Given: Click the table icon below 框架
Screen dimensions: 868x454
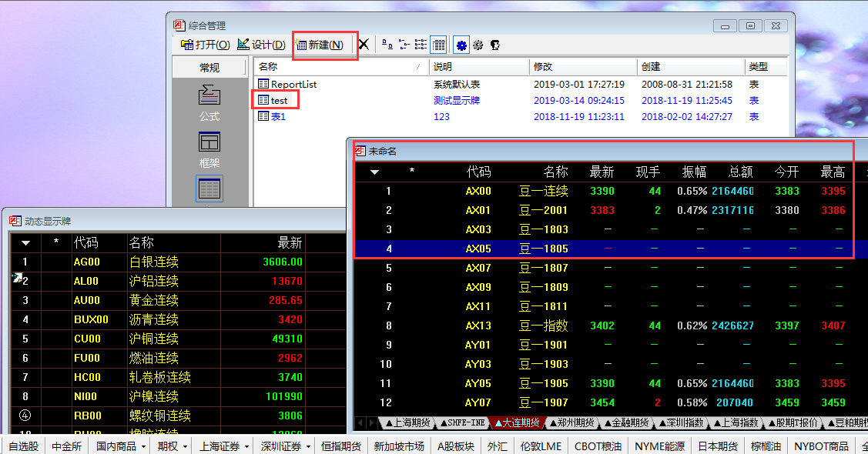Looking at the screenshot, I should point(209,189).
